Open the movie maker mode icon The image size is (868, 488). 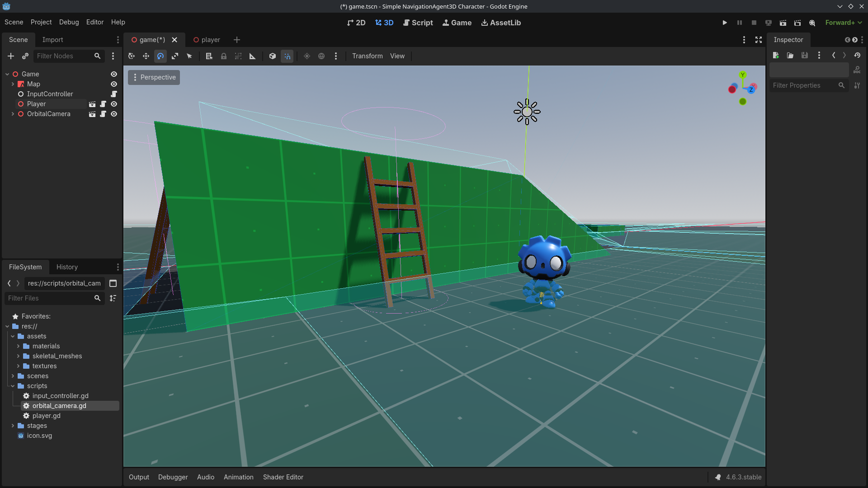pos(812,23)
